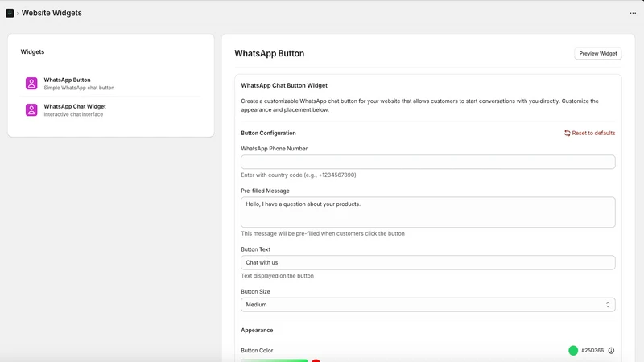Select WhatsApp Chat Widget in the list
Image resolution: width=644 pixels, height=362 pixels.
pyautogui.click(x=111, y=110)
